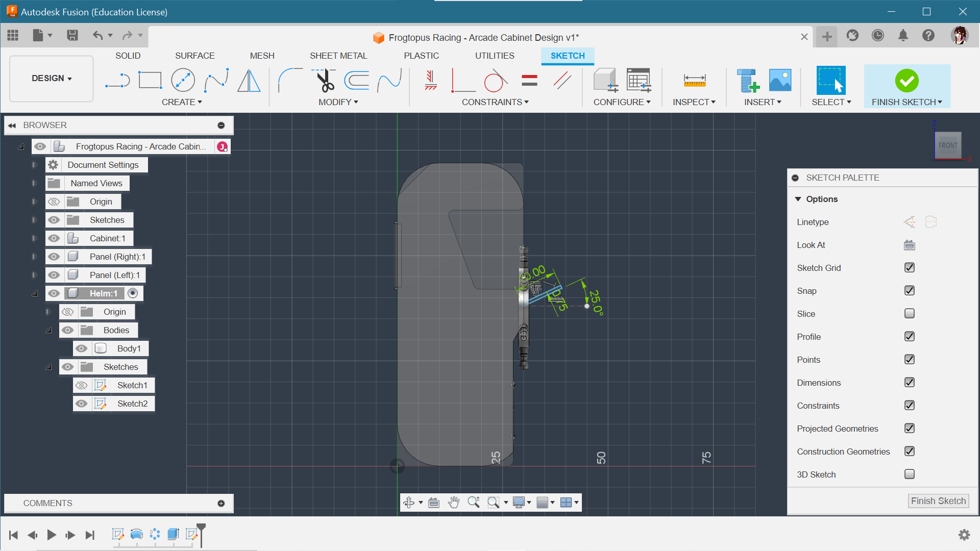This screenshot has width=980, height=551.
Task: Open the Data Panel grid icon
Action: [13, 35]
